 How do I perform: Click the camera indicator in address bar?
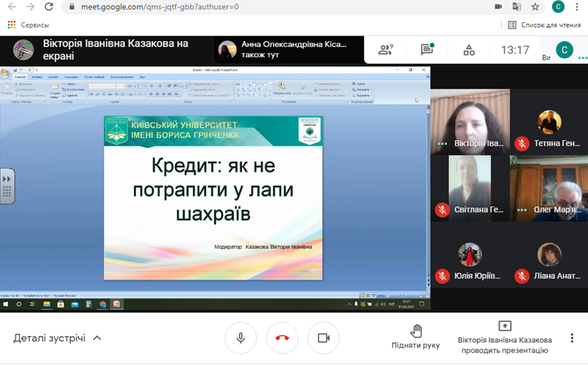[498, 7]
